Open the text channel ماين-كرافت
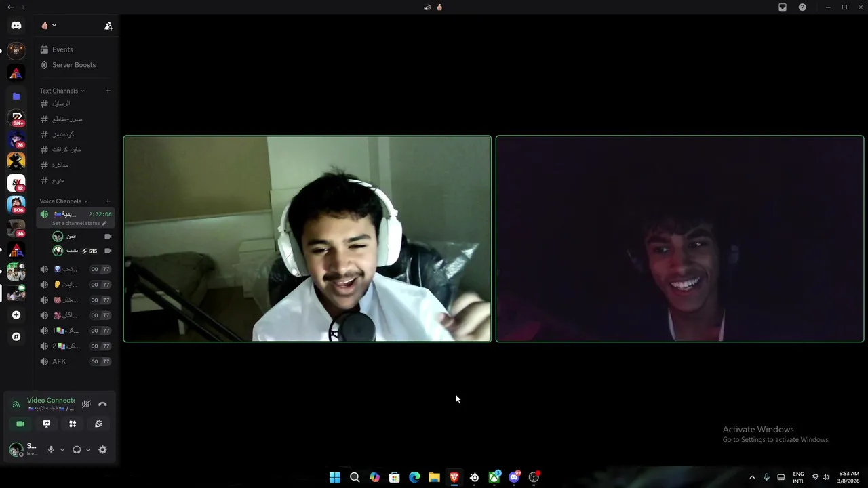The width and height of the screenshot is (868, 488). click(x=75, y=150)
